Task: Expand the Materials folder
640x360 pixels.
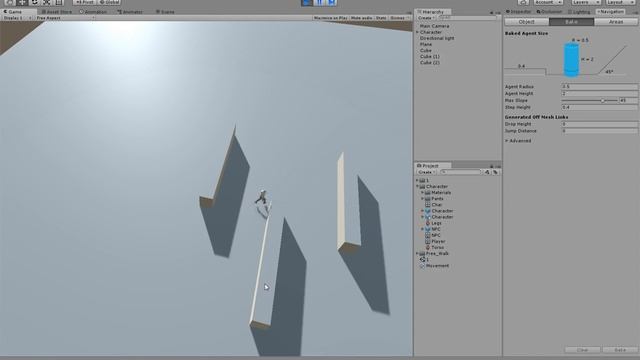Action: [x=422, y=193]
